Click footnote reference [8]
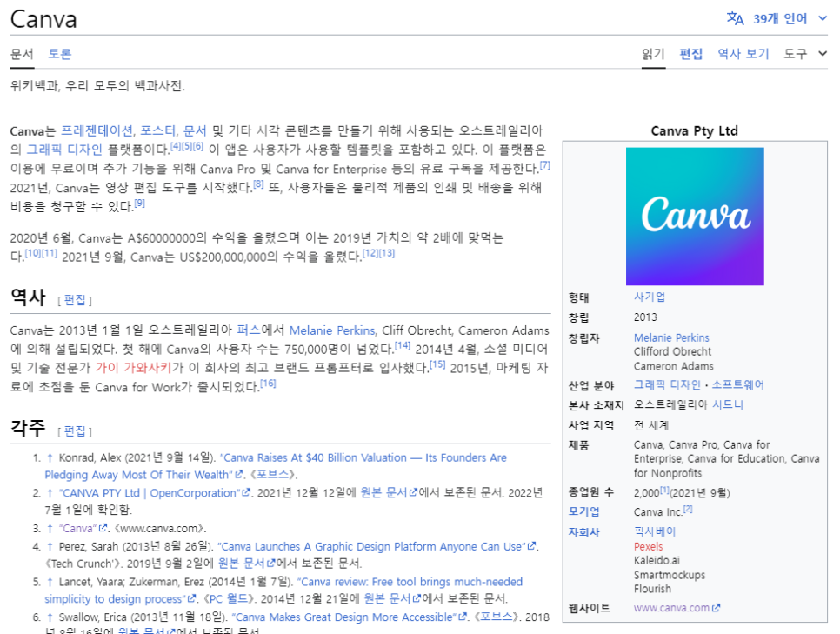The image size is (840, 634). tap(259, 184)
